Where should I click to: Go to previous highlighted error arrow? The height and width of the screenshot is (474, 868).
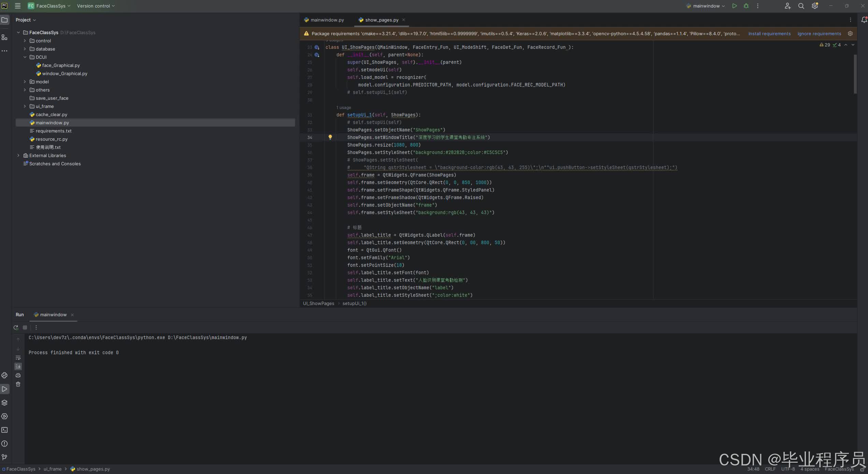point(846,45)
